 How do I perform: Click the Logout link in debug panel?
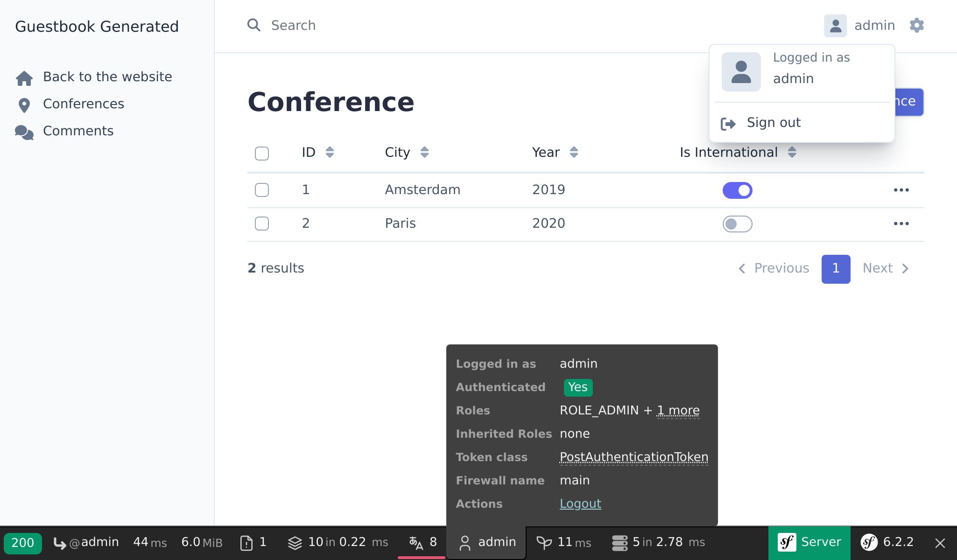tap(580, 504)
